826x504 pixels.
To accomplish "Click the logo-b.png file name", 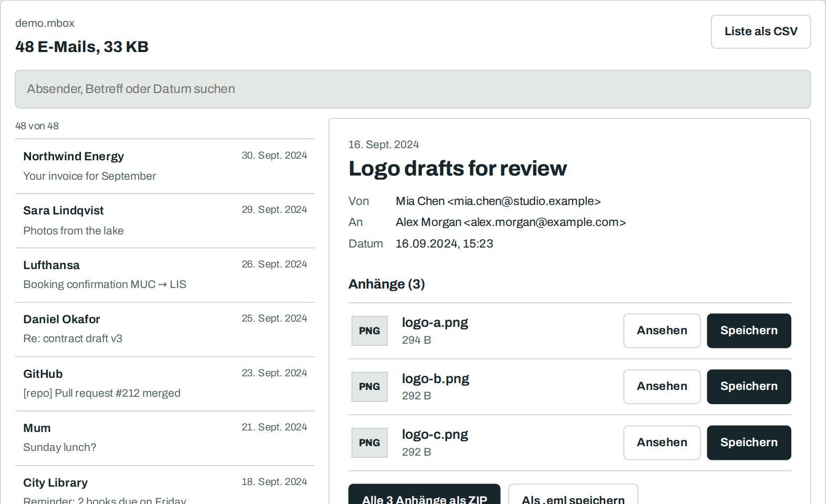I will coord(436,379).
